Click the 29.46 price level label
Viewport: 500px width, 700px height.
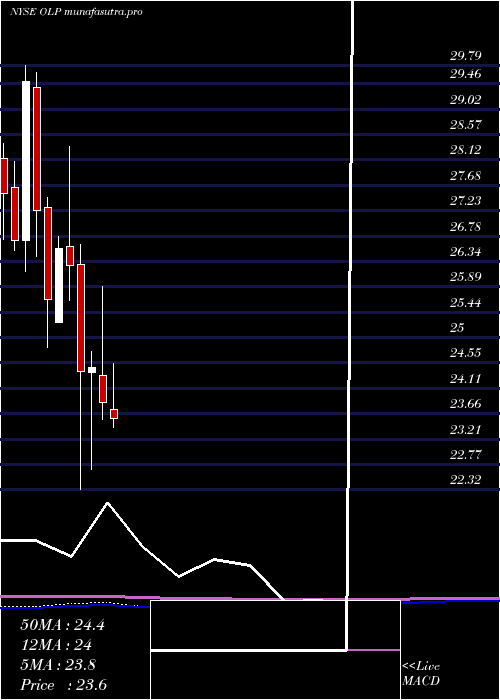(466, 74)
